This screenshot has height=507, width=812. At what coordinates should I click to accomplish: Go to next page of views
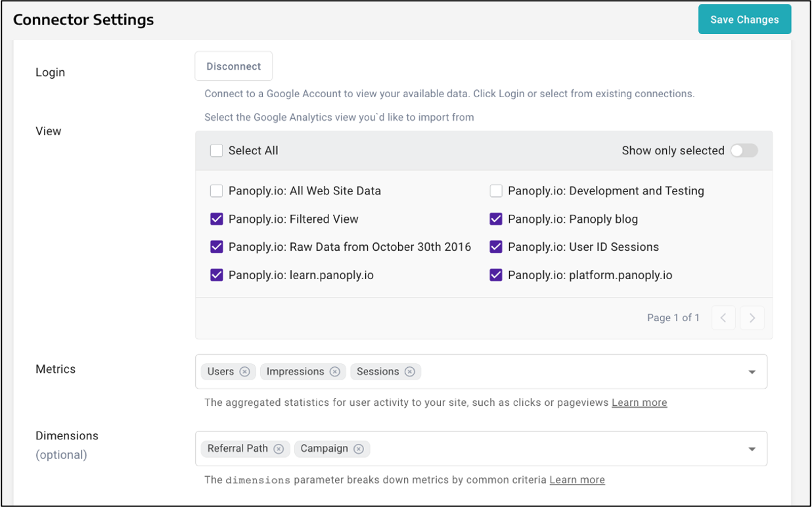[x=752, y=318]
